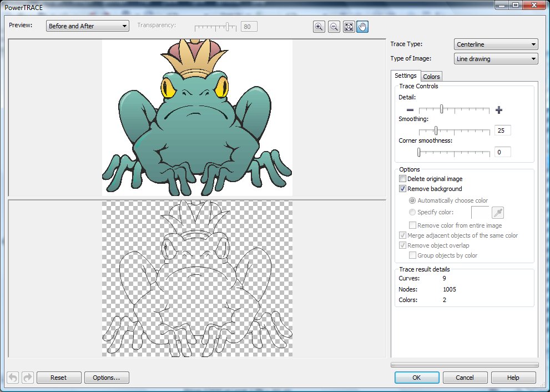Click the plus icon to increase Detail

[499, 110]
